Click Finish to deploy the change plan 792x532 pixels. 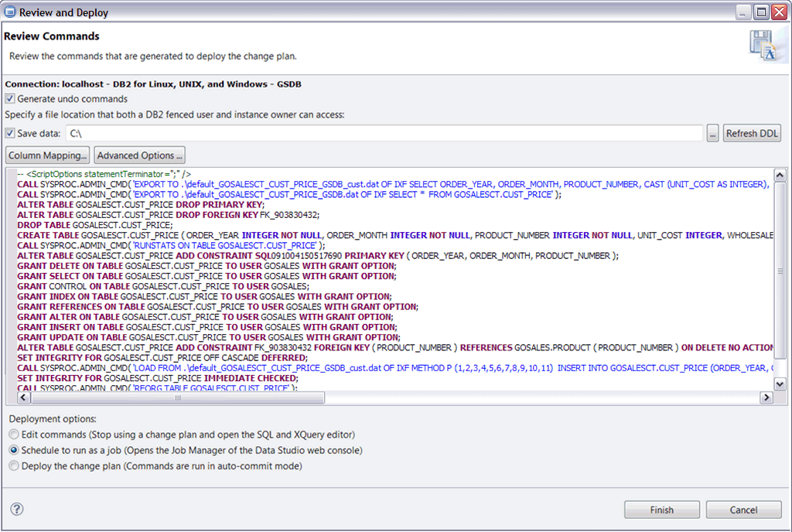pyautogui.click(x=661, y=509)
